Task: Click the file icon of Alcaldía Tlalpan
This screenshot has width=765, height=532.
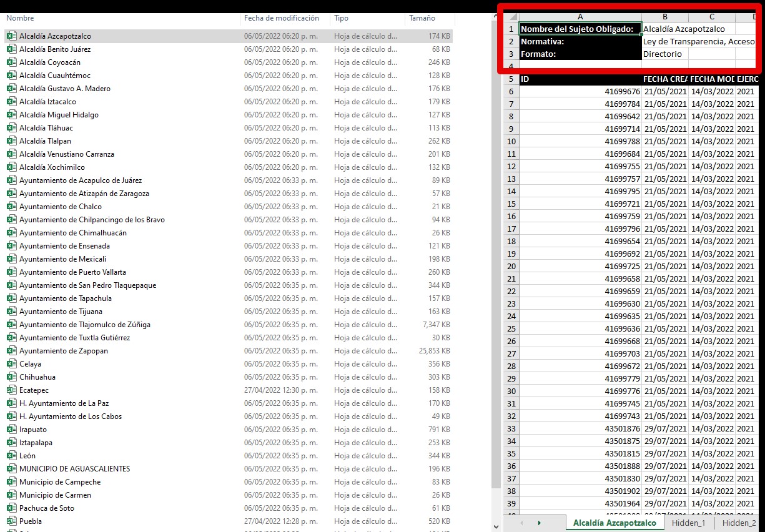Action: pos(11,141)
